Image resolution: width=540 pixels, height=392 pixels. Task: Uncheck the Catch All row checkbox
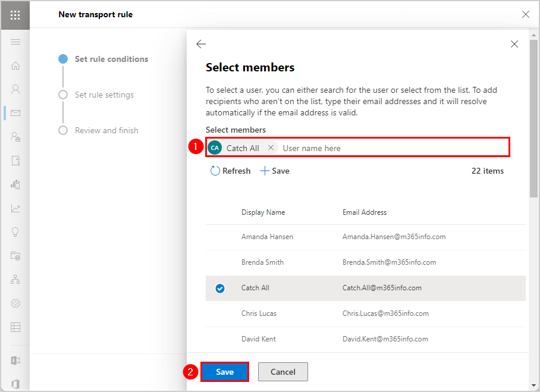[x=220, y=288]
